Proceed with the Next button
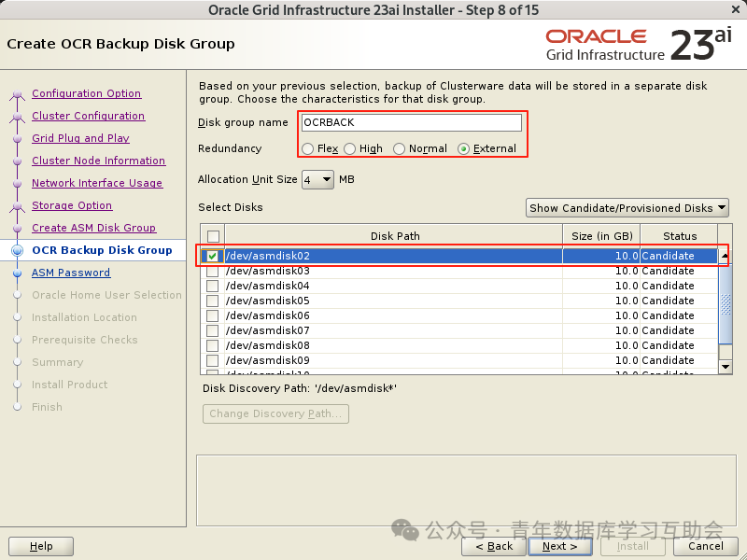The image size is (747, 560). pos(559,546)
